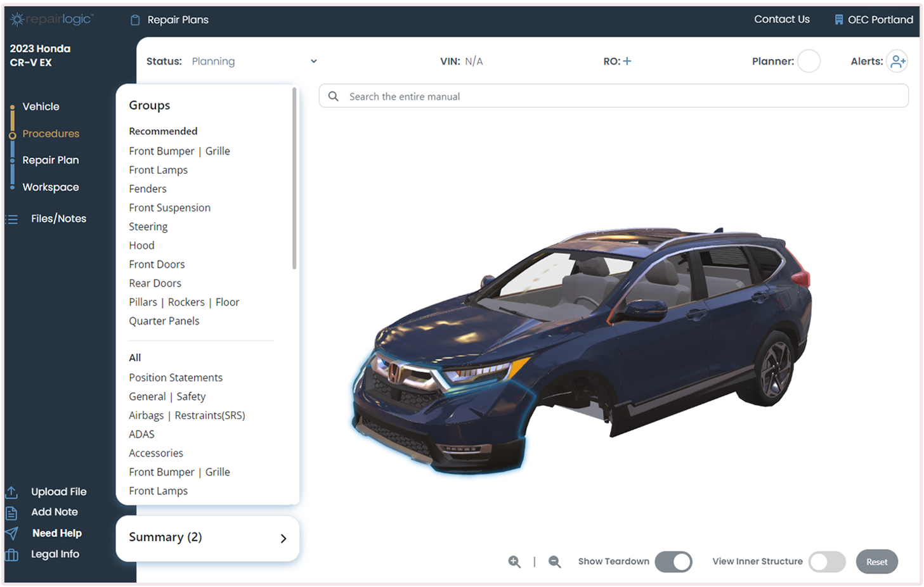Open the Repair Plan step
This screenshot has height=587, width=924.
pos(51,160)
